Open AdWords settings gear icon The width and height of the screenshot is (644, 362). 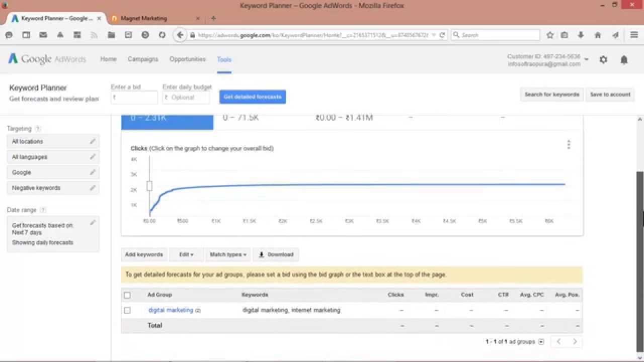(603, 60)
